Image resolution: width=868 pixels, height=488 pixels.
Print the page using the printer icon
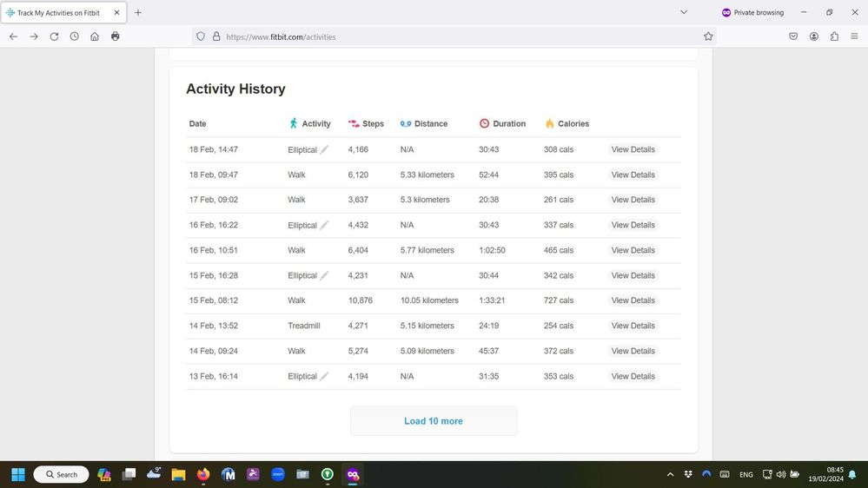pos(116,36)
